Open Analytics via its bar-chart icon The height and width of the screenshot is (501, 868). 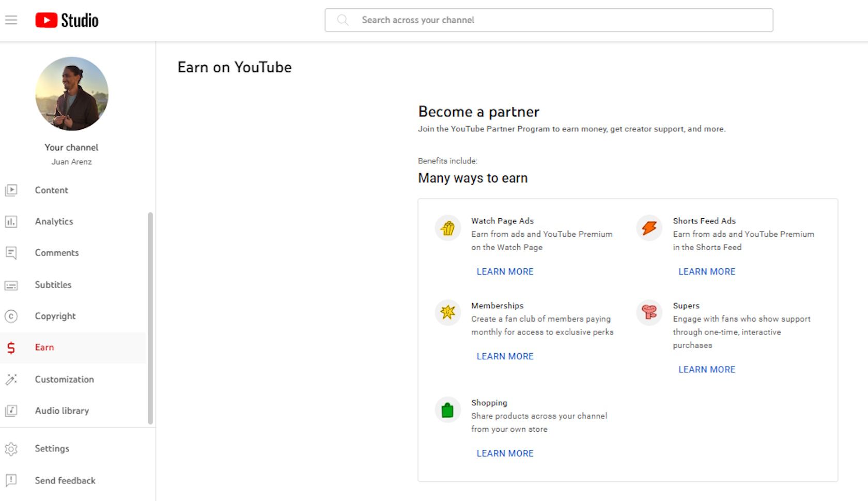click(x=11, y=221)
